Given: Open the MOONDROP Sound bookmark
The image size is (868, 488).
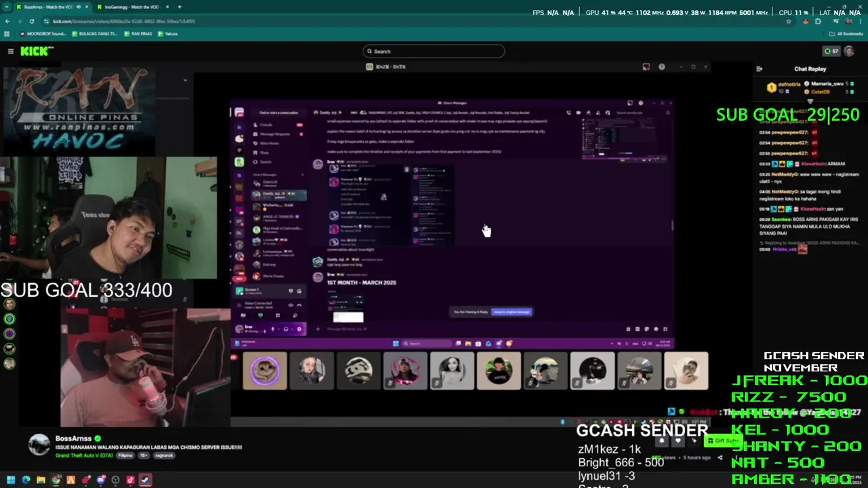Looking at the screenshot, I should (x=43, y=33).
